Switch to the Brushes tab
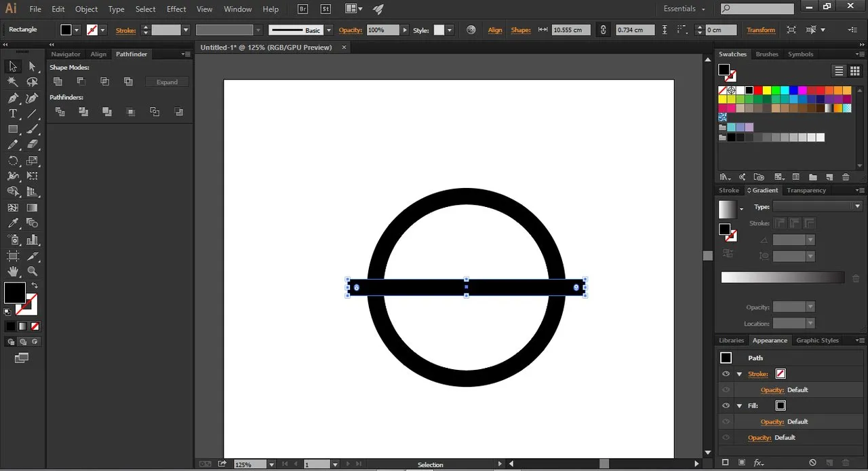The image size is (868, 471). (767, 54)
